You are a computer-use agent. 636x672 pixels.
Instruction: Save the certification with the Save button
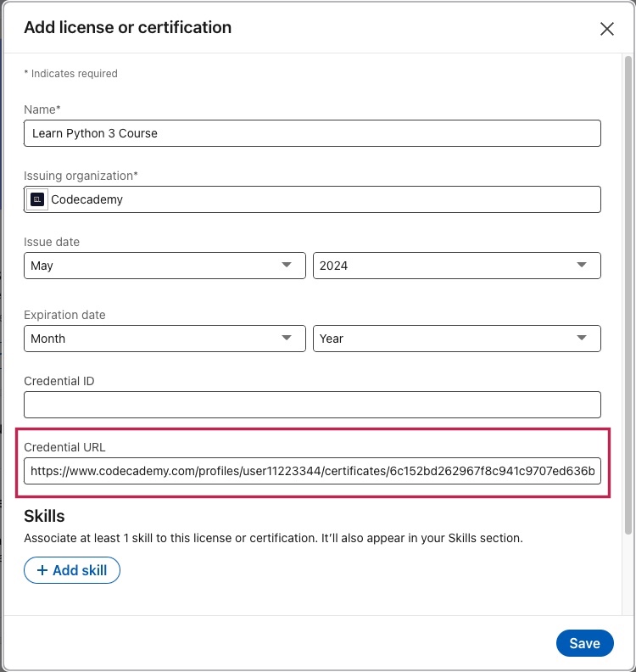pos(584,643)
